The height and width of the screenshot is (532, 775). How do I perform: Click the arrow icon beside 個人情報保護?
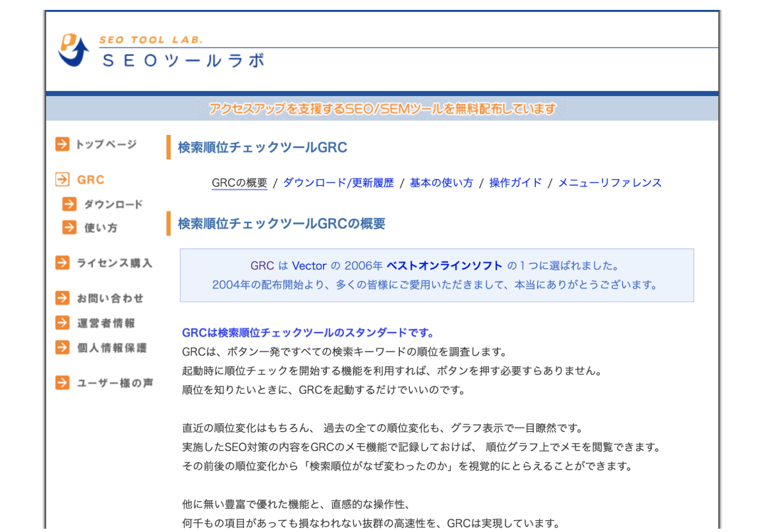coord(62,347)
